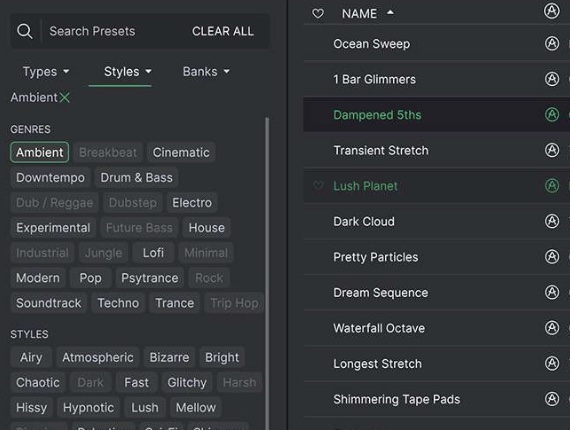This screenshot has height=430, width=570.
Task: Click the Arturia logo icon beside Ocean Sweep
Action: pyautogui.click(x=552, y=43)
